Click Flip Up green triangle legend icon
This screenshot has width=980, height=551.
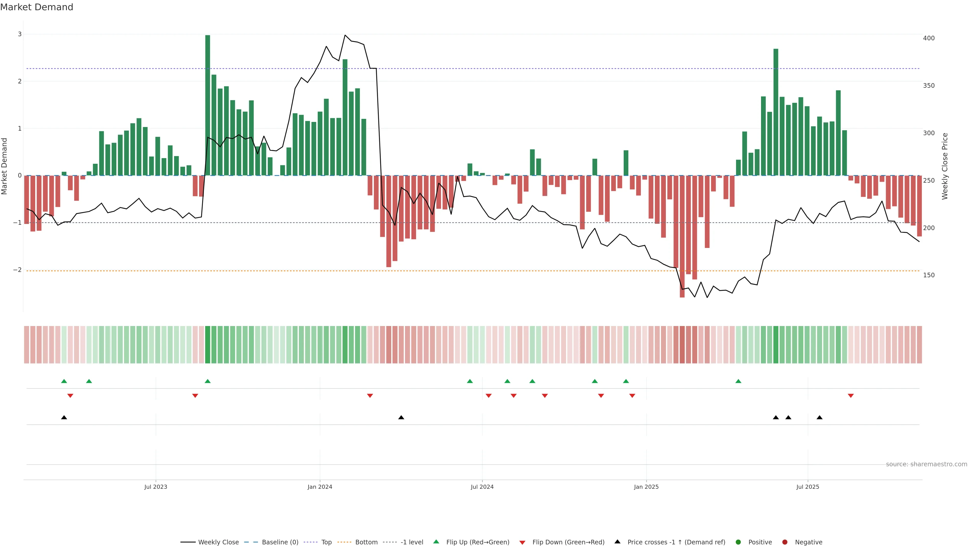click(436, 542)
